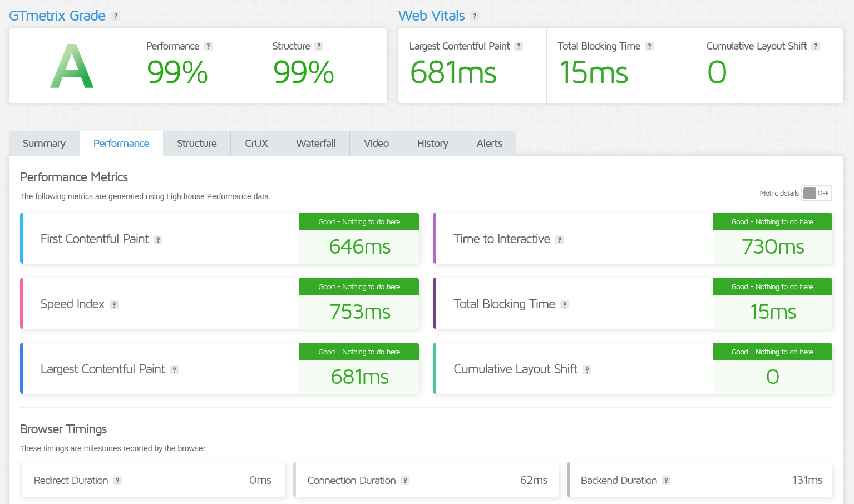This screenshot has height=504, width=854.
Task: Click the help icon next to GTmetrix Grade
Action: pos(116,16)
